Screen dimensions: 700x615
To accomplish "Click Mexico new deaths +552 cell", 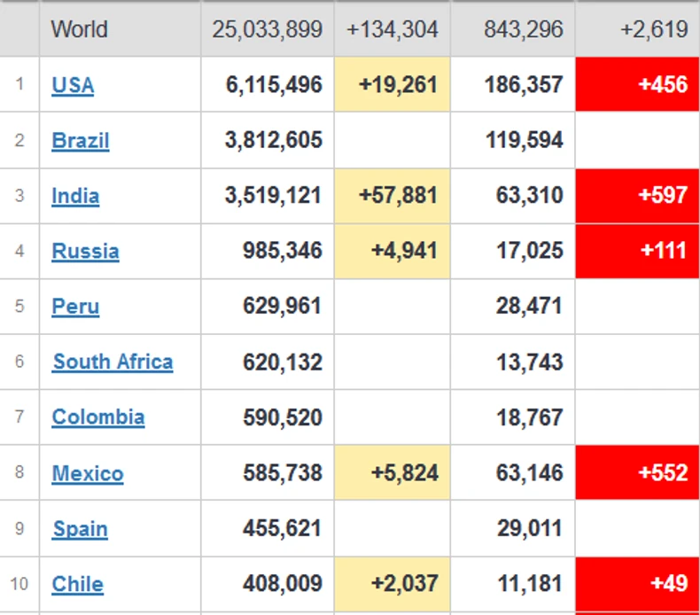I will 637,473.
